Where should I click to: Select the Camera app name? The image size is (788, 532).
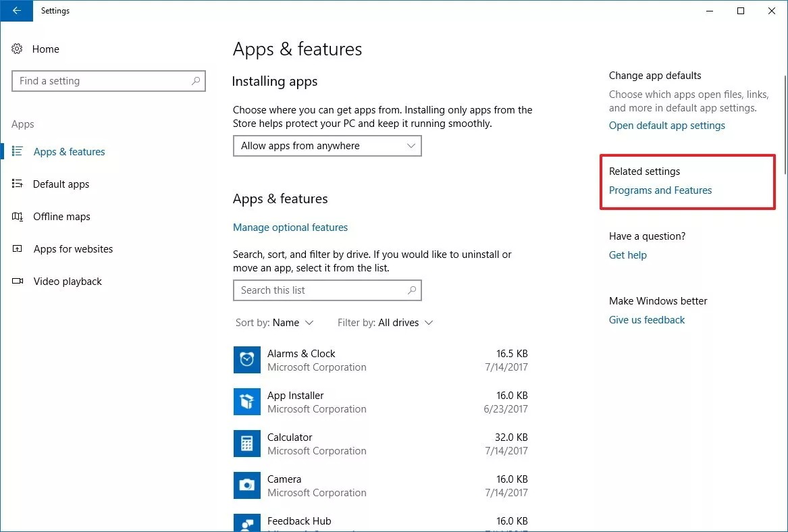click(x=284, y=479)
